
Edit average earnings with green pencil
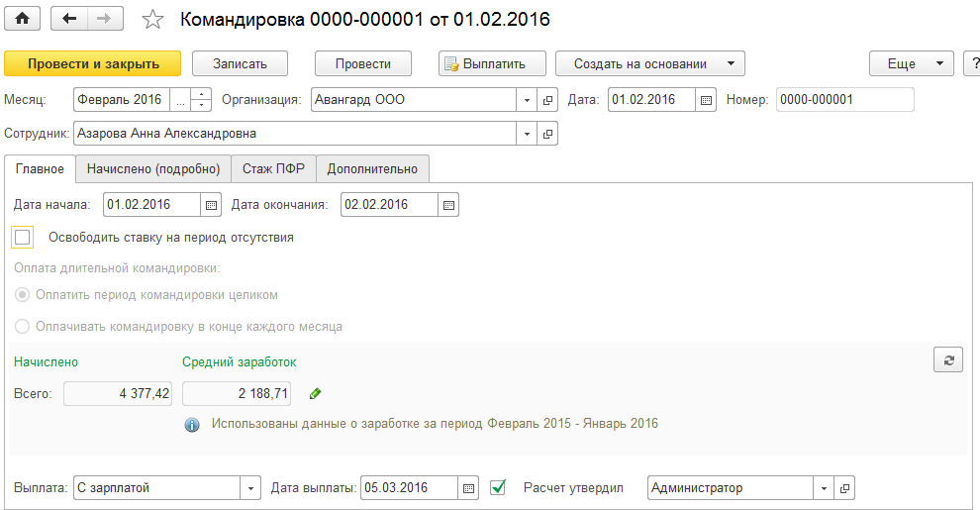315,394
